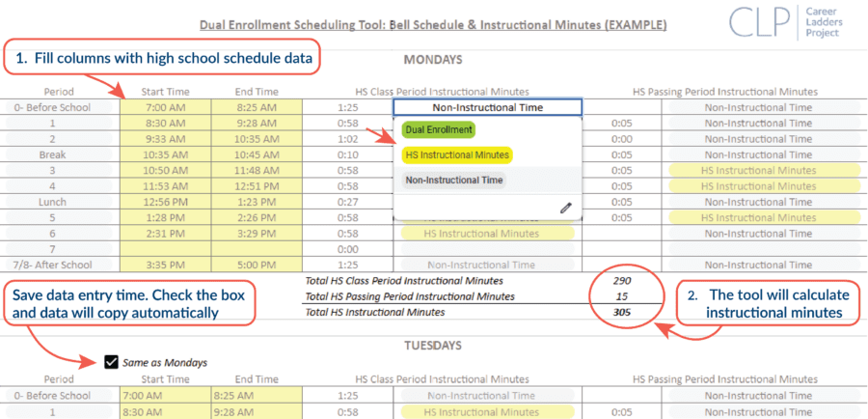Open Mondays period 3 passing period dropdown
Image resolution: width=868 pixels, height=419 pixels.
click(x=765, y=170)
